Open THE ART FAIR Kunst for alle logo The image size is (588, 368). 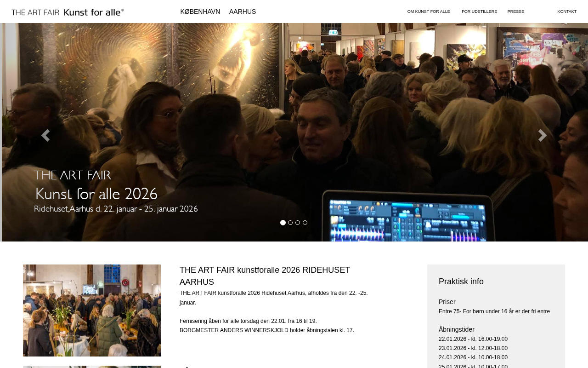tap(68, 12)
